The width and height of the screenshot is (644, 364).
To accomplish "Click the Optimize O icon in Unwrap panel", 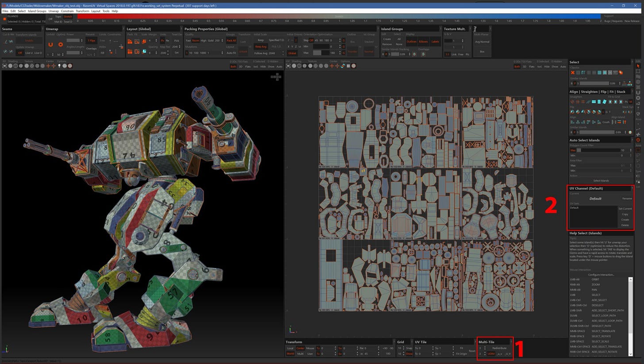I will pos(61,44).
